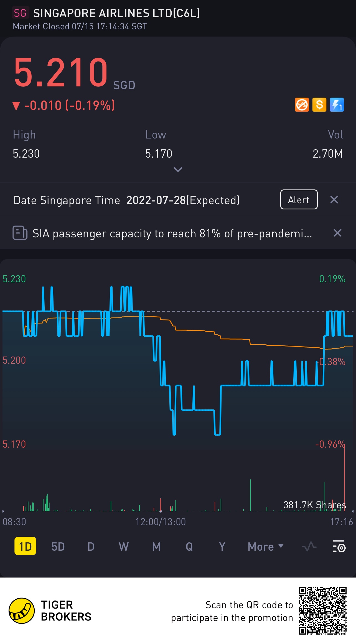Screen dimensions: 356x644
Task: Tap the 17:16 time axis label
Action: pos(341,522)
